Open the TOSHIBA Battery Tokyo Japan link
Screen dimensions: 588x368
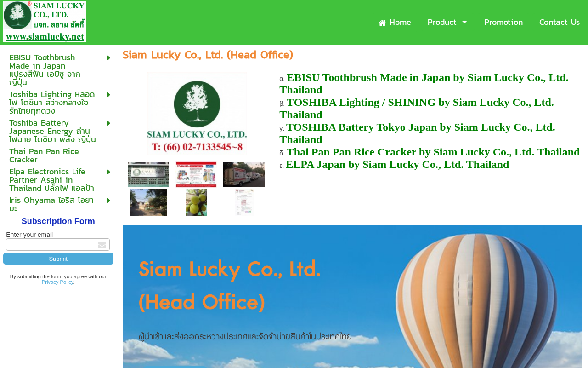click(418, 133)
